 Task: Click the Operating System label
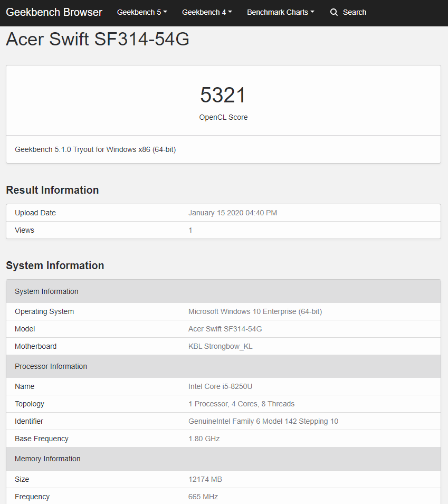(44, 311)
